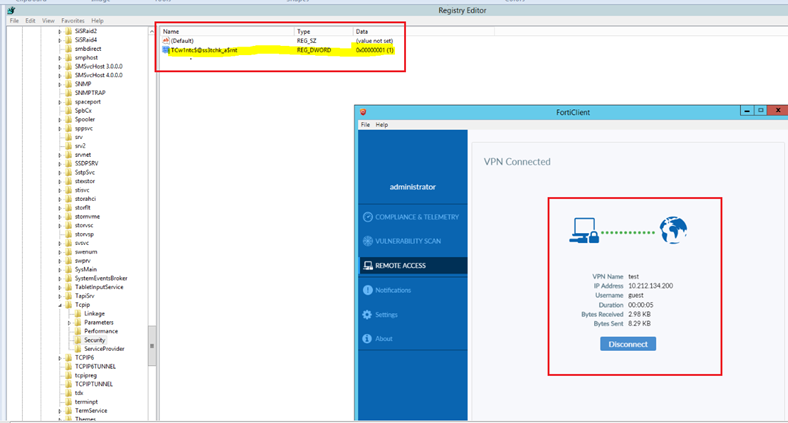This screenshot has width=788, height=423.
Task: Open the View menu in Registry Editor
Action: 47,20
